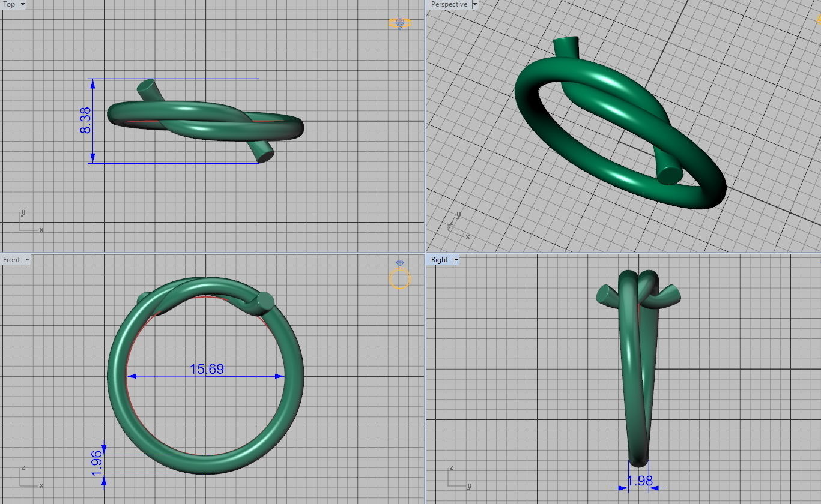Select the 15.69 diameter dimension text
This screenshot has width=821, height=504.
[x=207, y=369]
